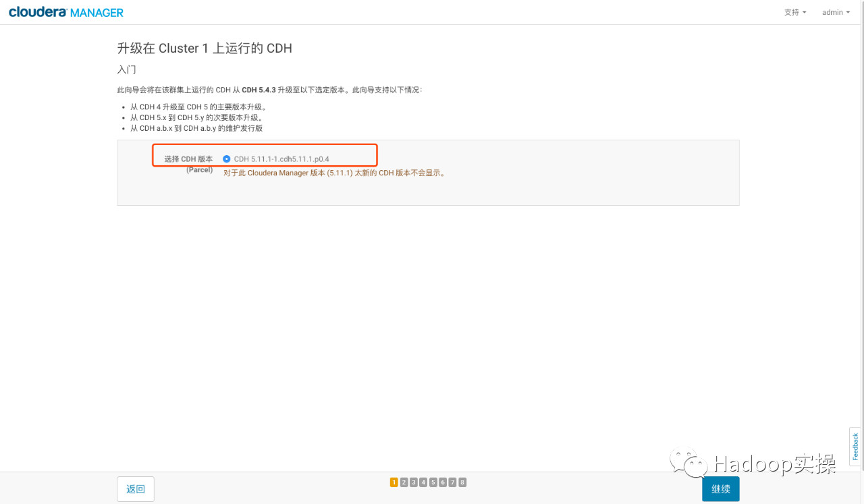This screenshot has width=864, height=504.
Task: Go to wizard step 5
Action: tap(433, 482)
